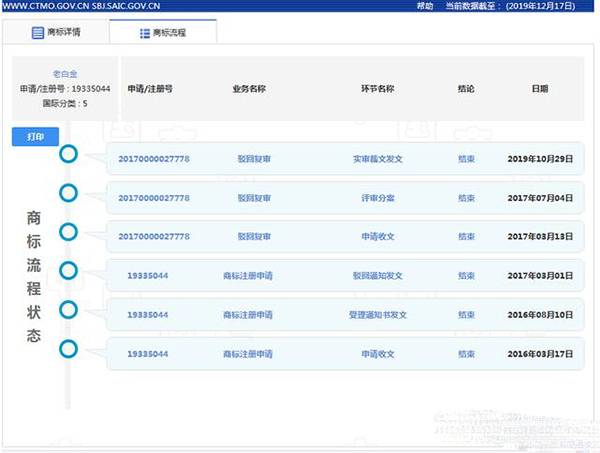Image resolution: width=600 pixels, height=453 pixels.
Task: Click 驳回复审 in the 评审分案 row
Action: pos(254,198)
